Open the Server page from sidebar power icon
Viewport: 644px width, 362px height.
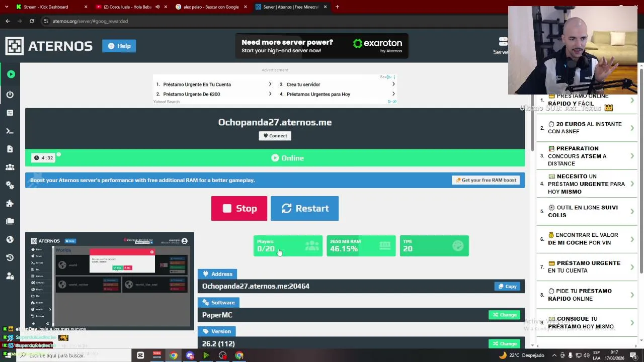[10, 95]
